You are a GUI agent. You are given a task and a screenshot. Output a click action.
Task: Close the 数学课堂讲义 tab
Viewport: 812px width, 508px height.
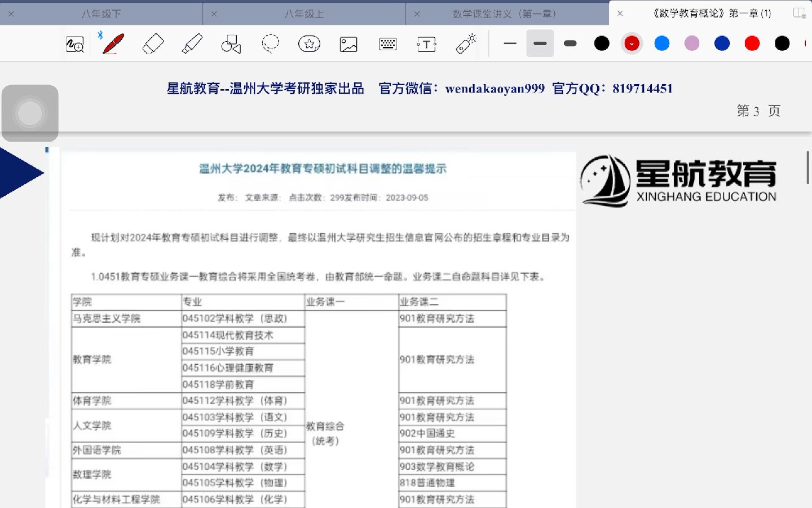[417, 14]
